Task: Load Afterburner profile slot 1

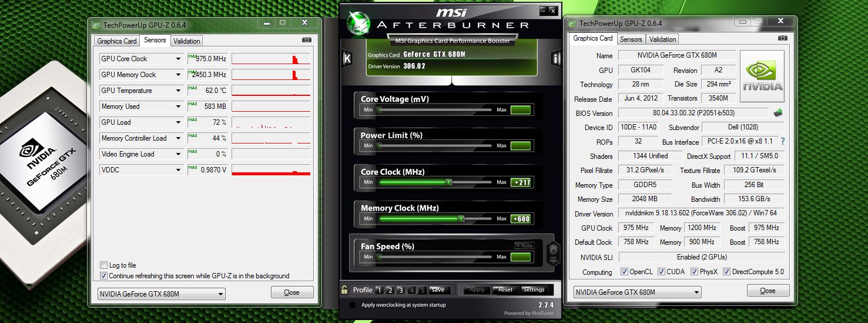Action: [379, 289]
